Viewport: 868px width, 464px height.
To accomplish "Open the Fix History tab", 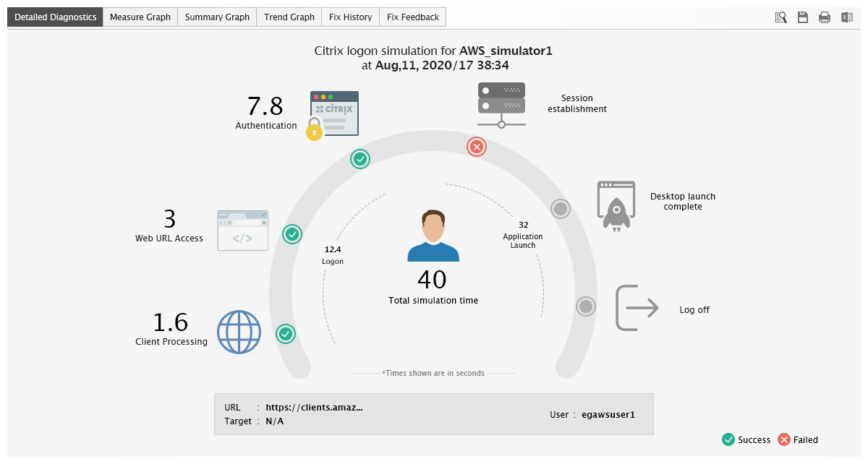I will [350, 17].
